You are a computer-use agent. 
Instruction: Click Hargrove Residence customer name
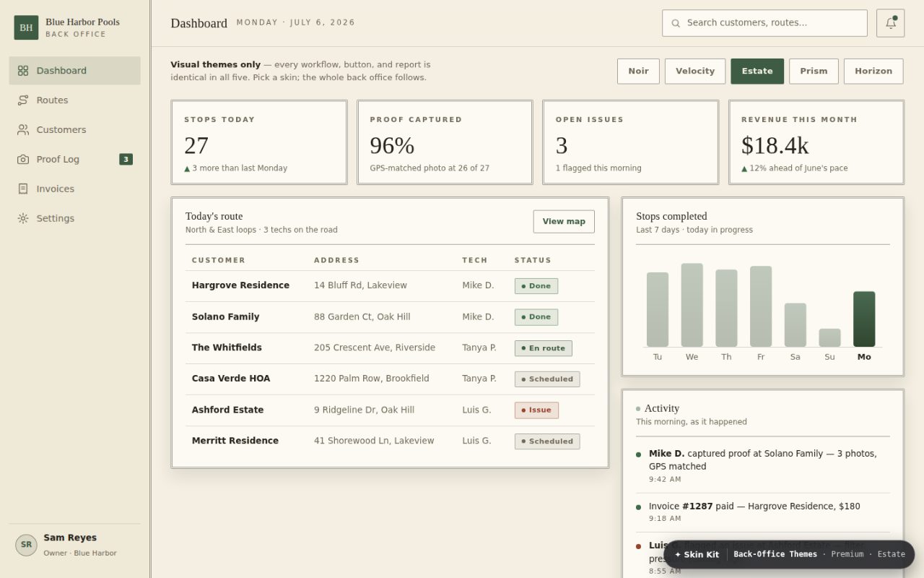click(x=240, y=285)
